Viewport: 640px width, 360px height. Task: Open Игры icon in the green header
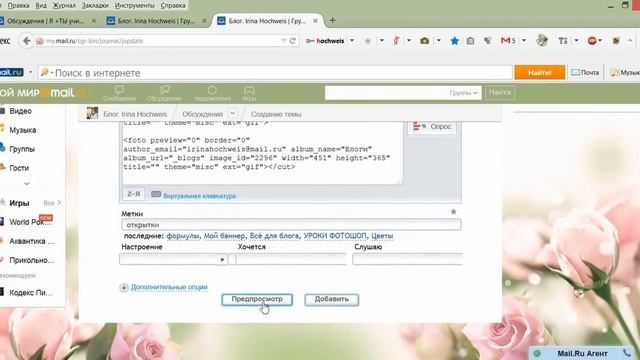(249, 93)
